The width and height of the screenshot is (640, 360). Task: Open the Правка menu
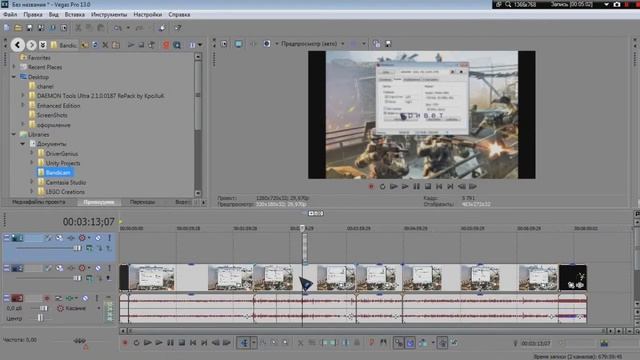[x=33, y=14]
